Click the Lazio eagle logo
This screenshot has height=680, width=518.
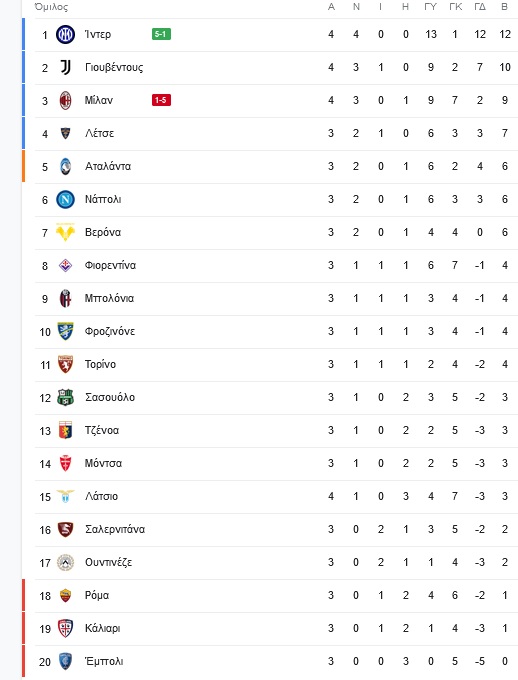(x=66, y=496)
